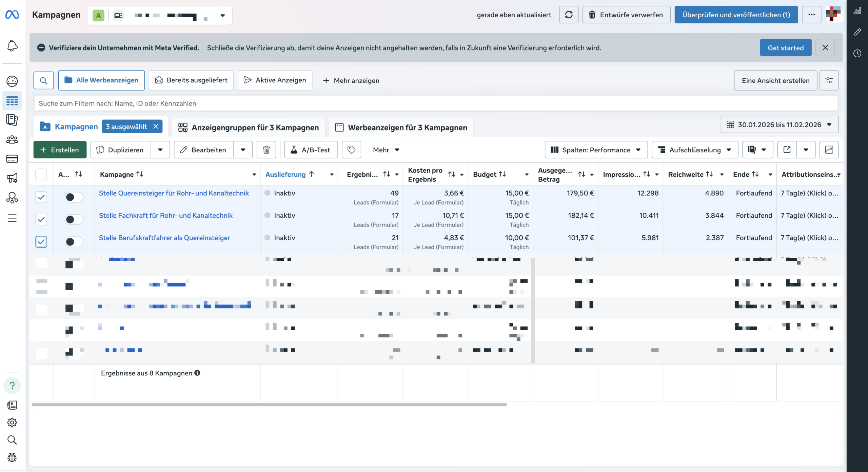Click the tag label icon
The image size is (868, 472).
351,150
